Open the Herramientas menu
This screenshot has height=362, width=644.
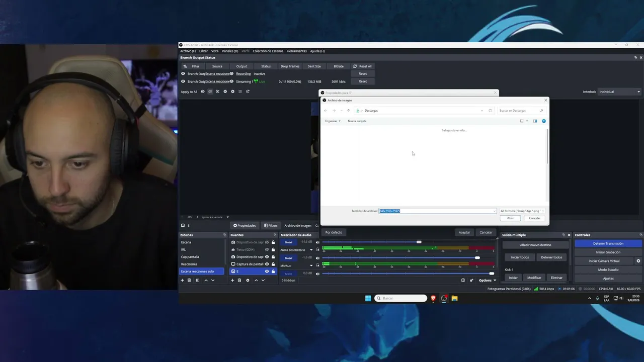(297, 51)
